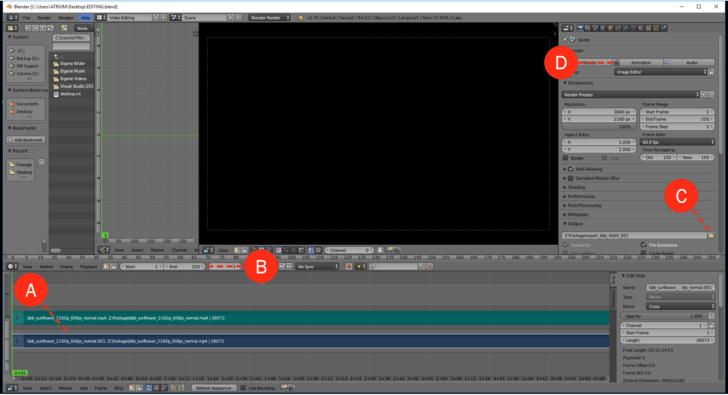Click the resolution percentage 100% slider
The height and width of the screenshot is (395, 728).
(x=598, y=127)
